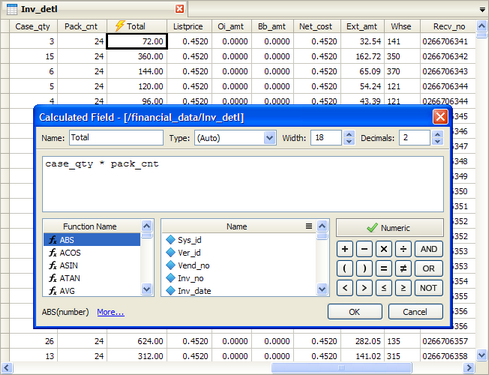
Task: Click Function Name list scroll down arrow
Action: coord(147,289)
